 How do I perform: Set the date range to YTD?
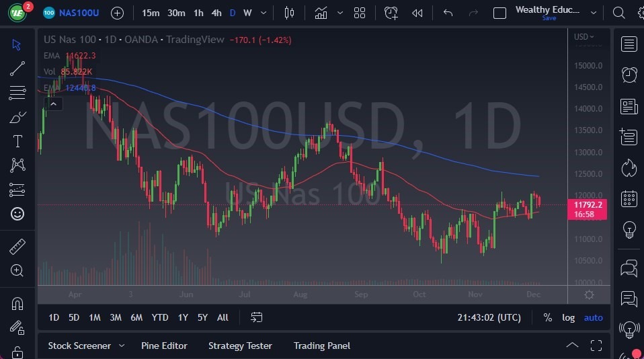[x=160, y=317]
